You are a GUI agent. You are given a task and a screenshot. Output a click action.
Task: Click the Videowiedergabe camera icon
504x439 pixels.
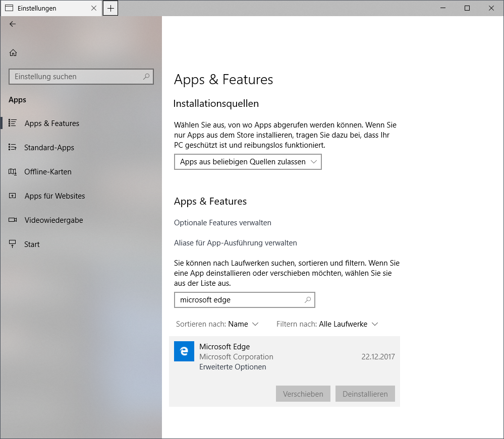13,220
